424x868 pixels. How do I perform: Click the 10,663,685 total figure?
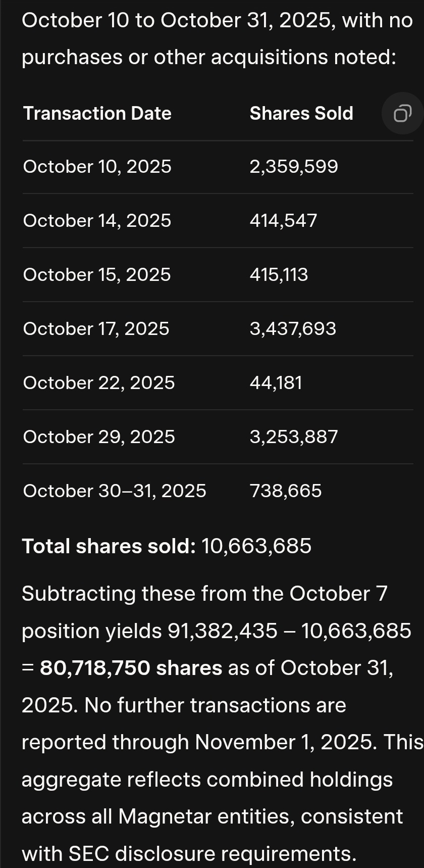click(x=256, y=546)
